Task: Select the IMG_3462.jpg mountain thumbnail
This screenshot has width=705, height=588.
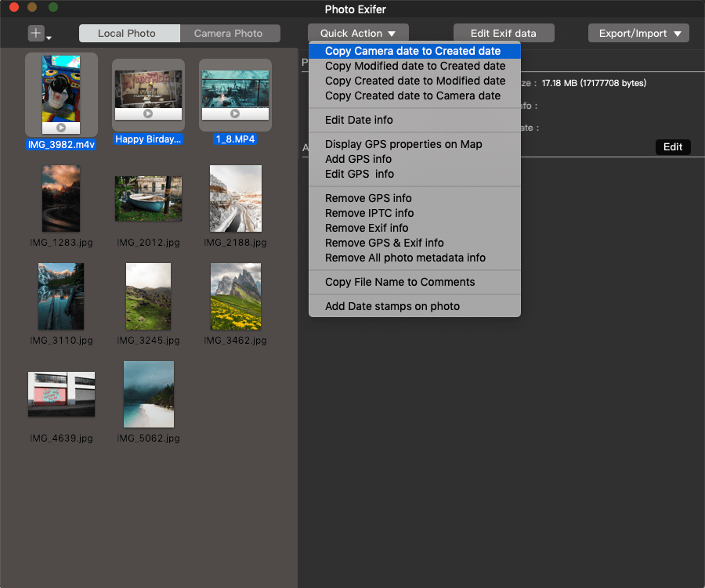Action: click(x=236, y=296)
